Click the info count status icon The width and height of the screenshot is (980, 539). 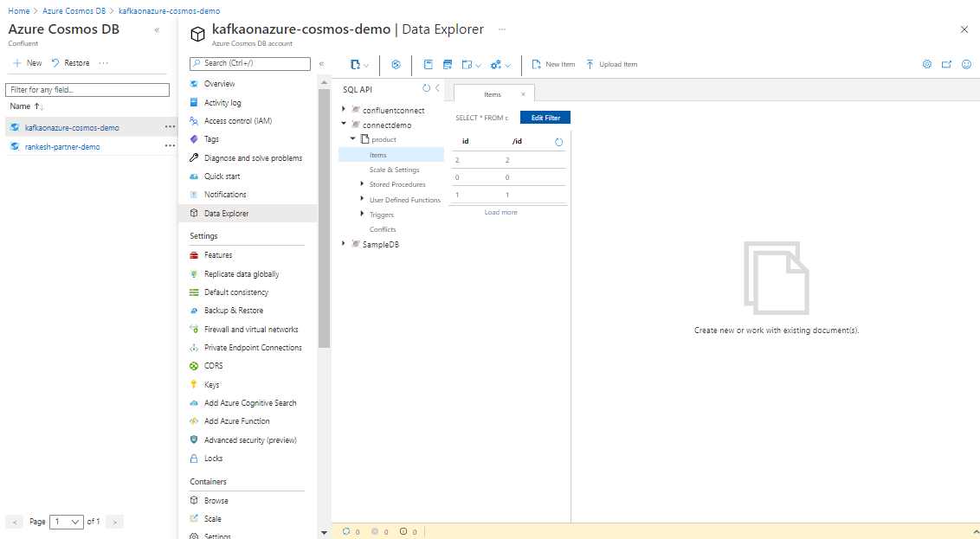[403, 531]
